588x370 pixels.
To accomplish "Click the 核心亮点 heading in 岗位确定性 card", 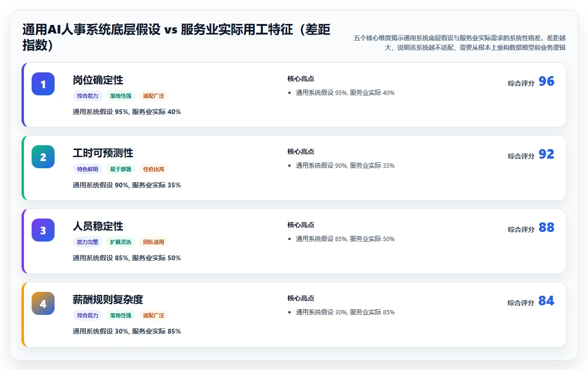I will coord(301,79).
